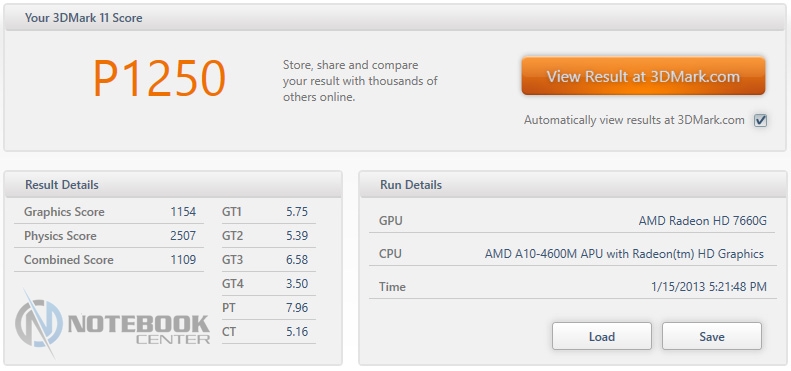Viewport: 791px width, 371px height.
Task: Click the Combined Score row
Action: [109, 260]
